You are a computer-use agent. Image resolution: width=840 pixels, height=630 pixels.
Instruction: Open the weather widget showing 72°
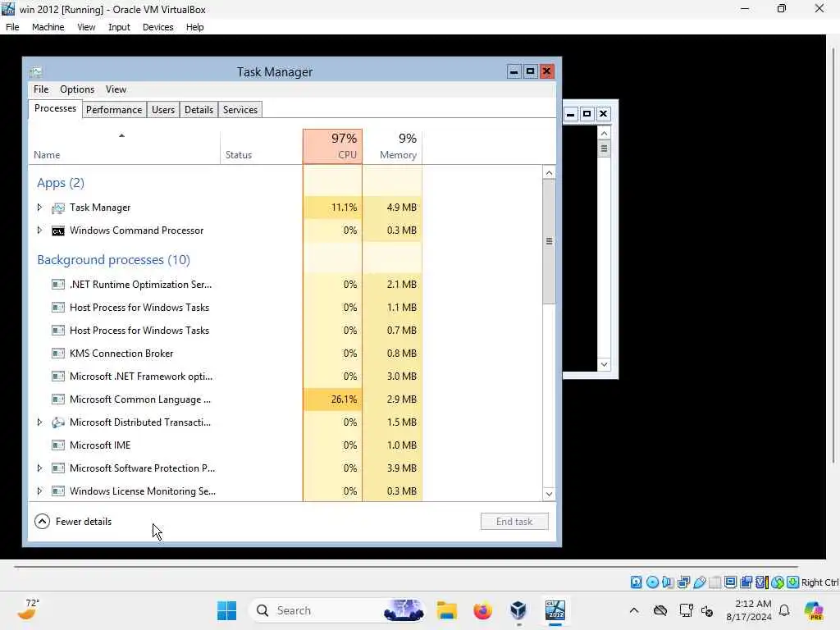[29, 609]
